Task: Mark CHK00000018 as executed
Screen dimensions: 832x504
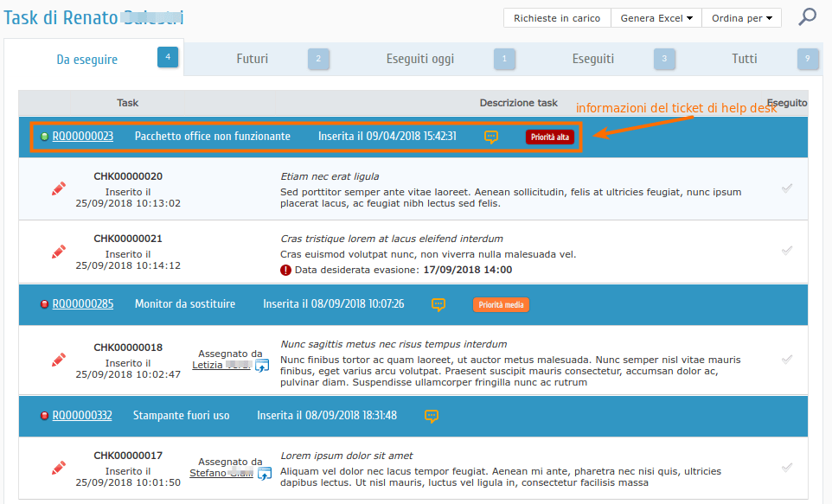Action: 787,360
